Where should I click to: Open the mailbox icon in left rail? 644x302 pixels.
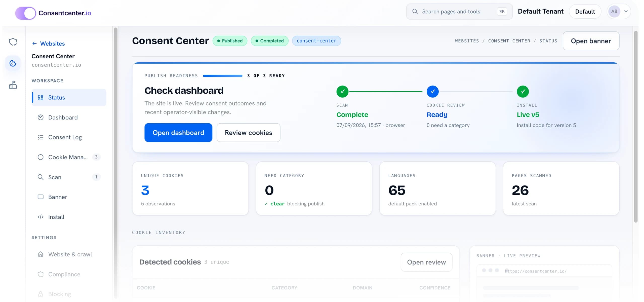pos(13,85)
